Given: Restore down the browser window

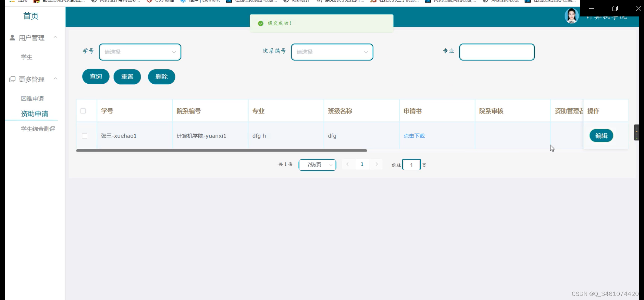Looking at the screenshot, I should coord(615,8).
